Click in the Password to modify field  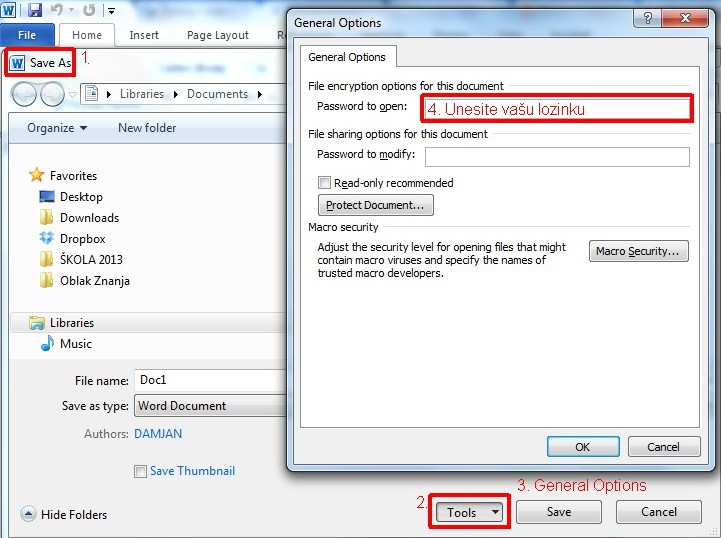tap(557, 156)
